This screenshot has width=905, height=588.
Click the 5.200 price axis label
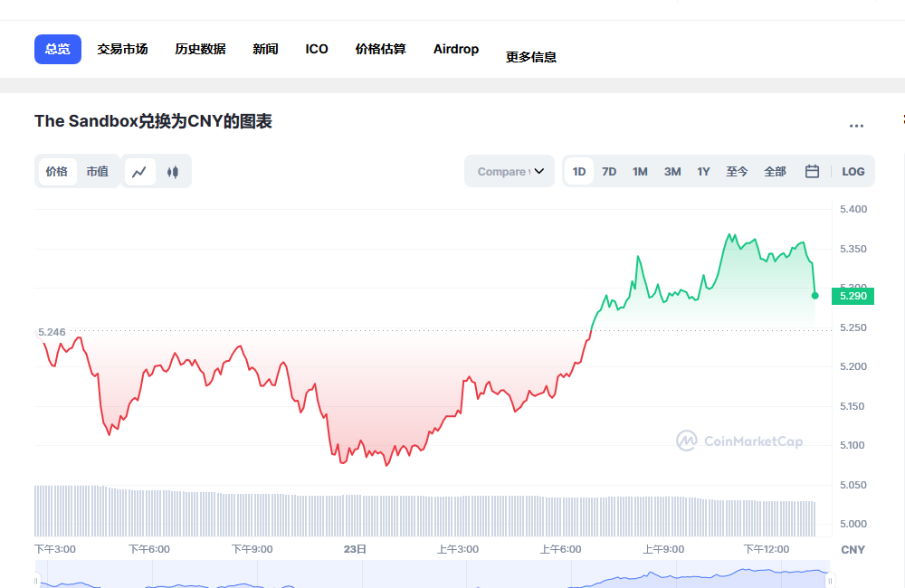tap(853, 366)
